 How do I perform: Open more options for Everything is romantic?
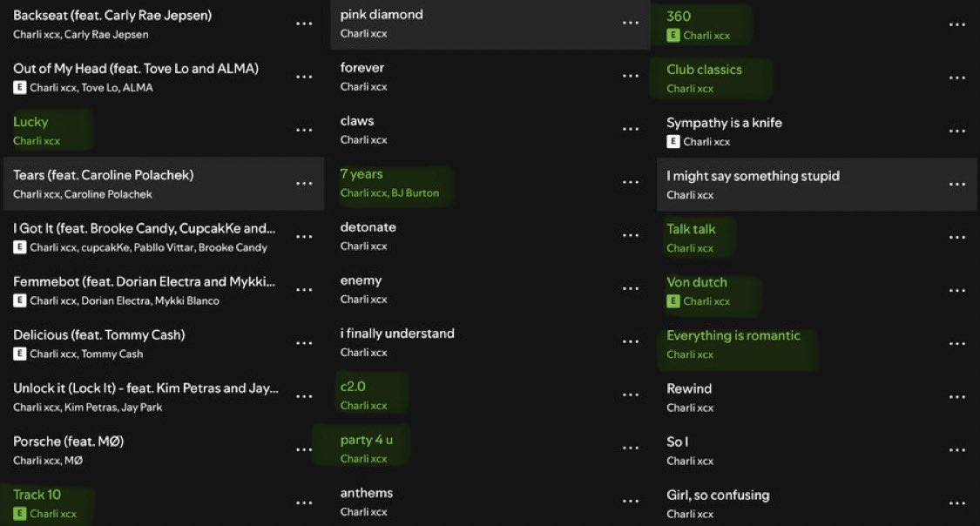tap(956, 344)
